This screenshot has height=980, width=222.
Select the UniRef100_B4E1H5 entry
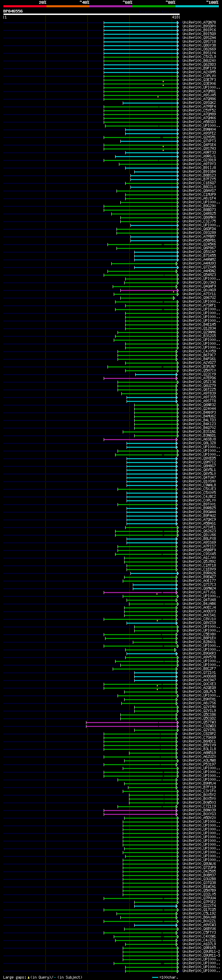(199, 325)
